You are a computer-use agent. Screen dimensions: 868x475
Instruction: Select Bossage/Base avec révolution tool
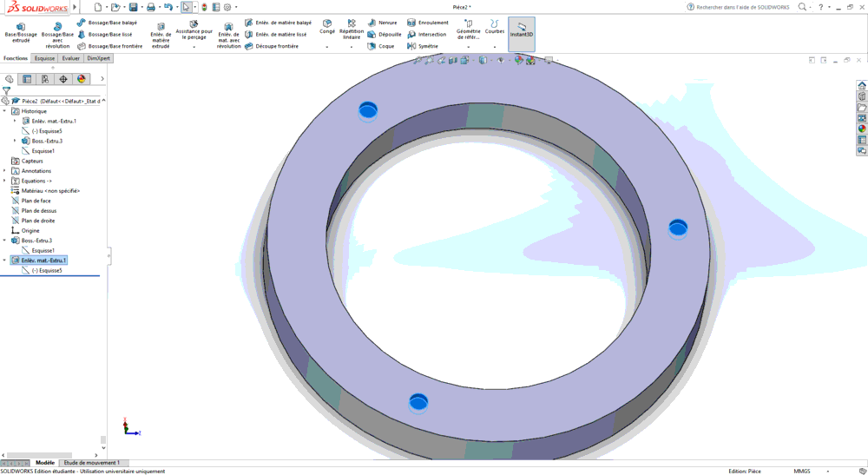(x=57, y=36)
